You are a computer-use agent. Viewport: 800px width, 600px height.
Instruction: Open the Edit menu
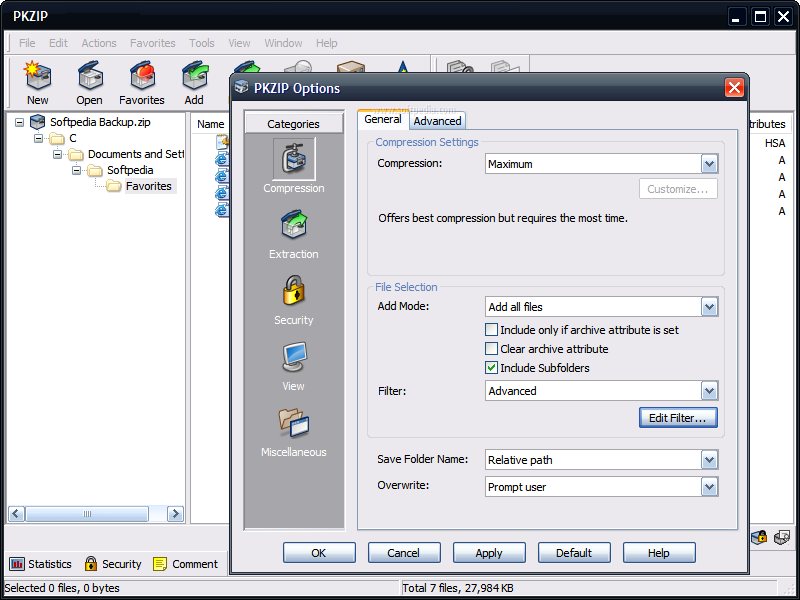[x=58, y=43]
